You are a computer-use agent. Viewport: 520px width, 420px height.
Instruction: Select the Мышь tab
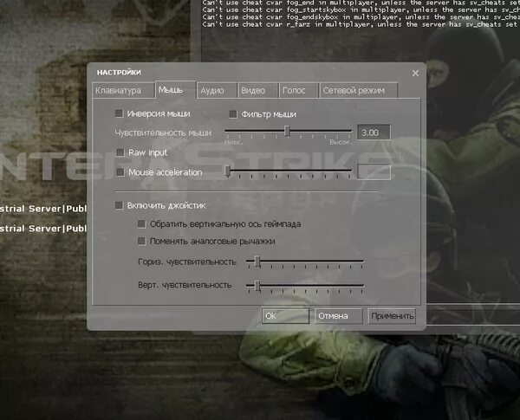tap(176, 90)
